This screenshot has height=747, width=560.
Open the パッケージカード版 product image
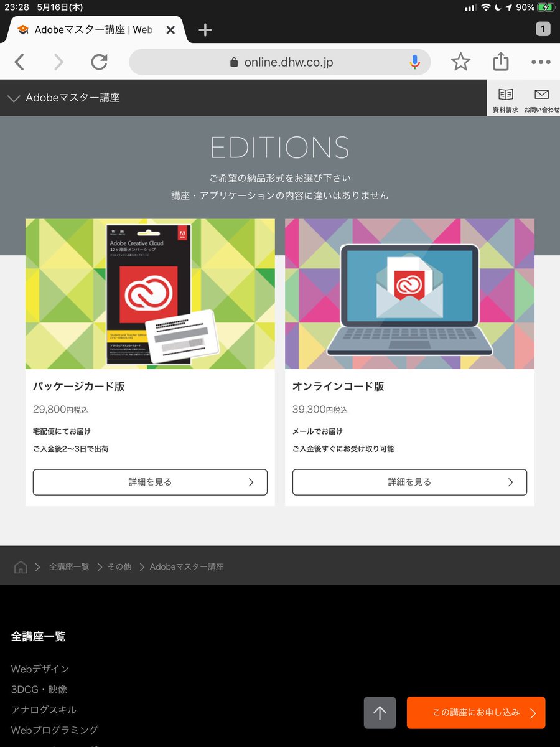tap(150, 294)
